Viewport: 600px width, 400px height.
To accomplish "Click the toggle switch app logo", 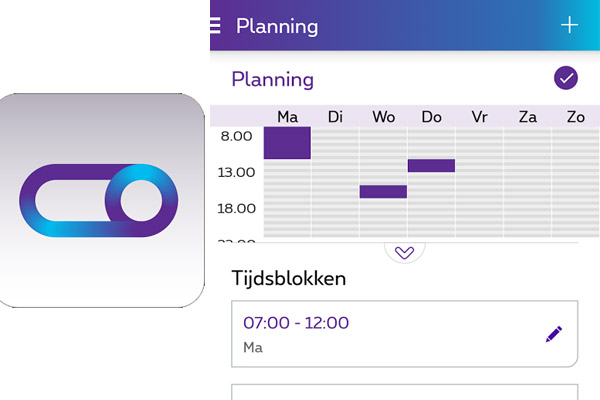I will (97, 199).
